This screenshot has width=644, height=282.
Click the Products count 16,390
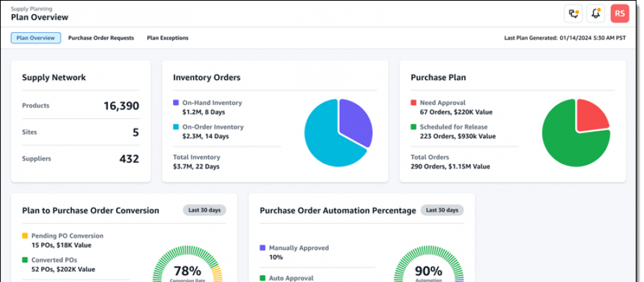click(121, 106)
